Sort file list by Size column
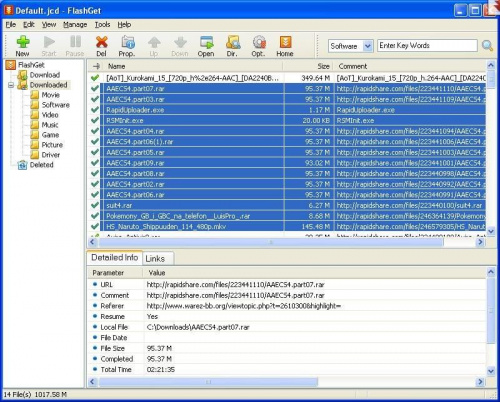 coord(308,66)
